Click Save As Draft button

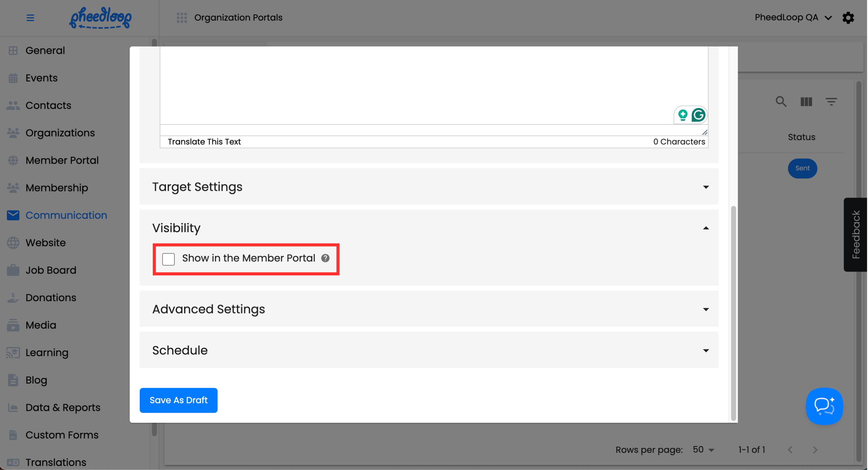coord(178,400)
